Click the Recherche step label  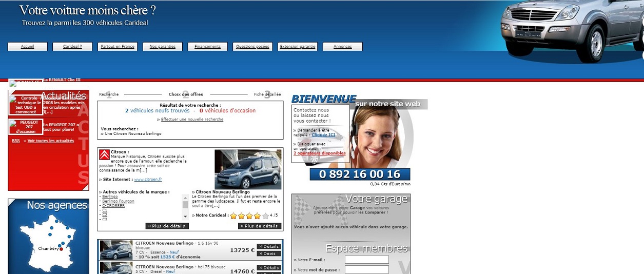pyautogui.click(x=109, y=94)
